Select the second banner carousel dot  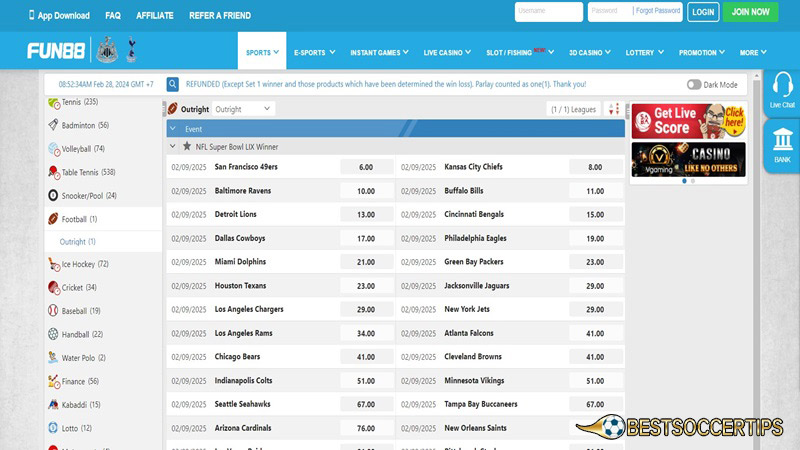693,181
